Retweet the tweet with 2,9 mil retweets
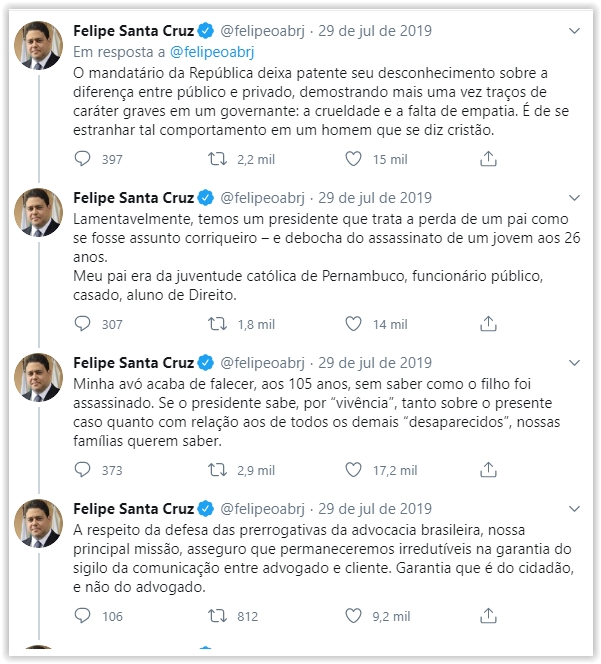Image resolution: width=601 pixels, height=664 pixels. (x=216, y=470)
